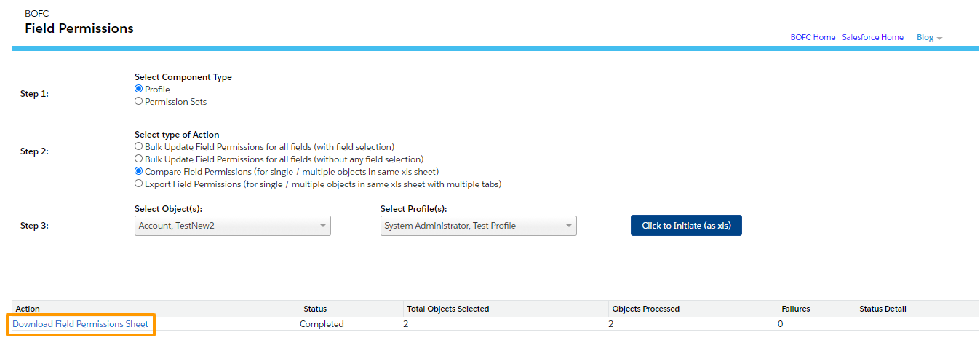Screen dimensions: 980x359
Task: Expand the Blog menu arrow
Action: tap(940, 38)
